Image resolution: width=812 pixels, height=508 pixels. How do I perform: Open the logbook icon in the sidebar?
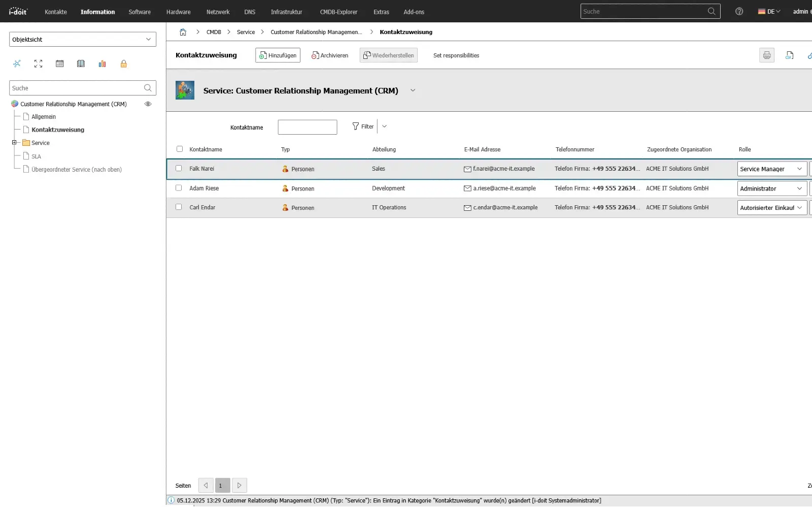[81, 63]
